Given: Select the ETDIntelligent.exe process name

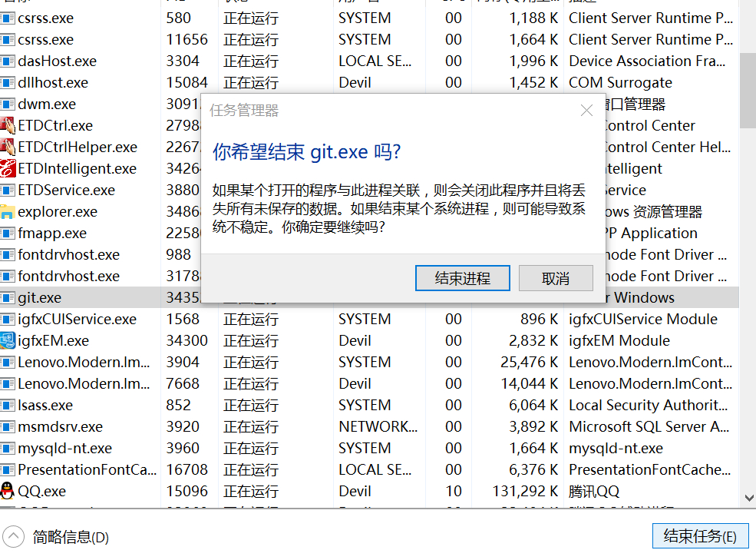Looking at the screenshot, I should [78, 168].
